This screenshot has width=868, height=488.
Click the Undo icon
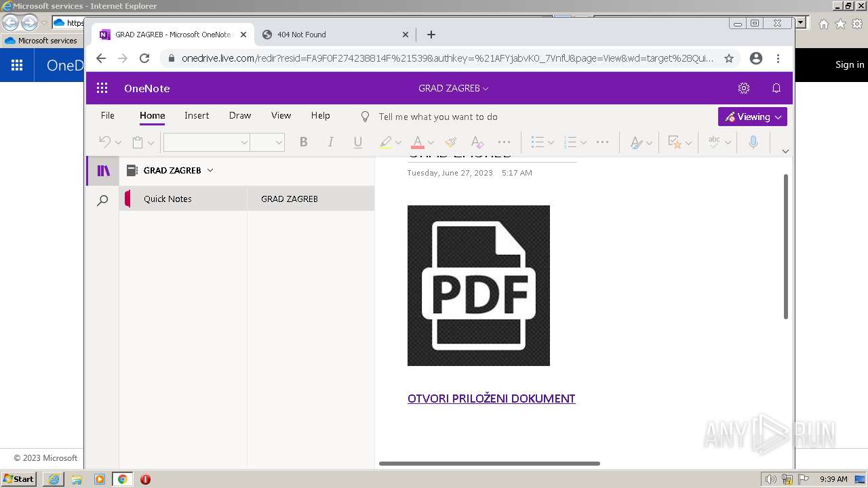coord(105,142)
